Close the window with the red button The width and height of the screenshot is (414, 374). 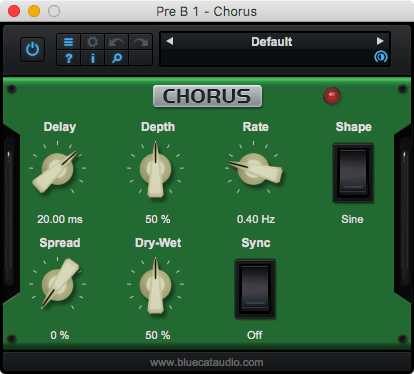[14, 11]
